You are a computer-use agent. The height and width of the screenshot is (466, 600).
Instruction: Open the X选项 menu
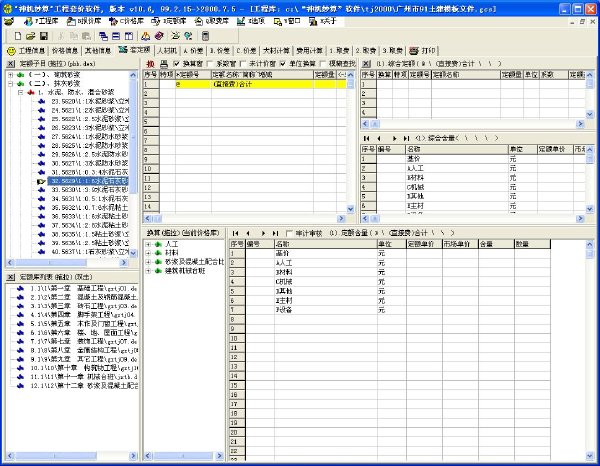[x=251, y=21]
